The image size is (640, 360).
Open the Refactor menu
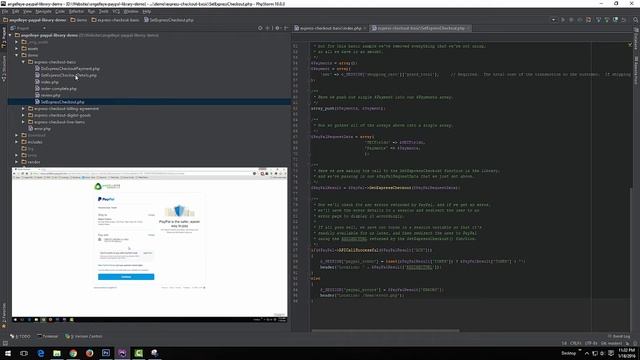pyautogui.click(x=76, y=11)
